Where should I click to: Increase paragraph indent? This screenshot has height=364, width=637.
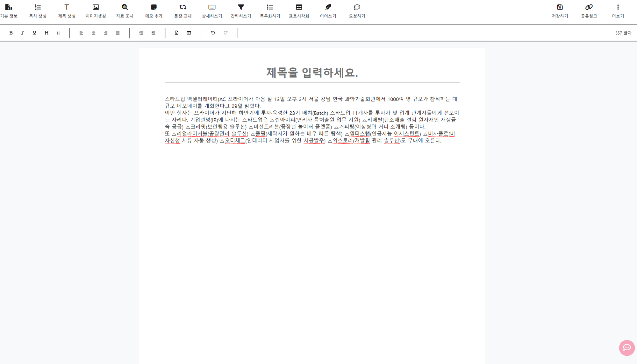pos(141,33)
